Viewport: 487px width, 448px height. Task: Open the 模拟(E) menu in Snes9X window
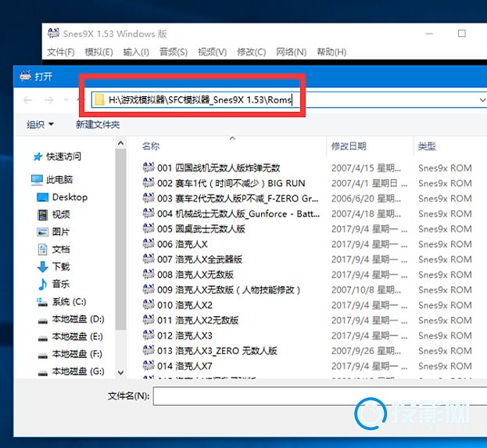(x=98, y=52)
